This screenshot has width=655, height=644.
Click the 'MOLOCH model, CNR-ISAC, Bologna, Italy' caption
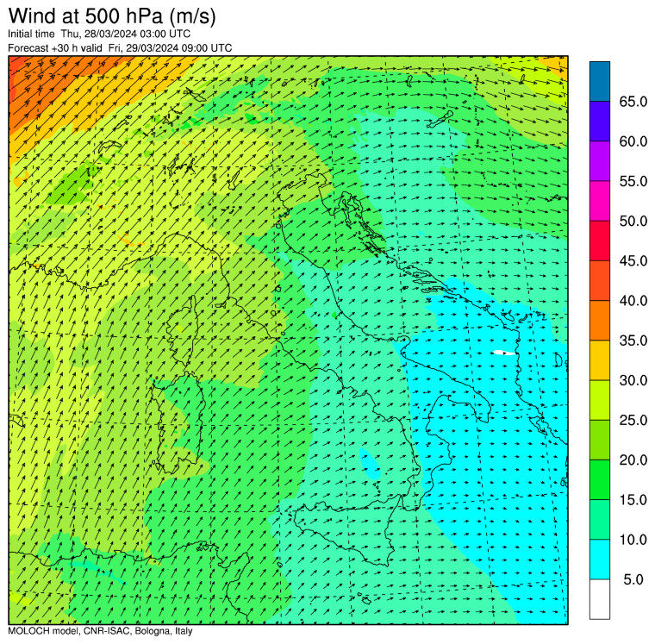pos(100,631)
